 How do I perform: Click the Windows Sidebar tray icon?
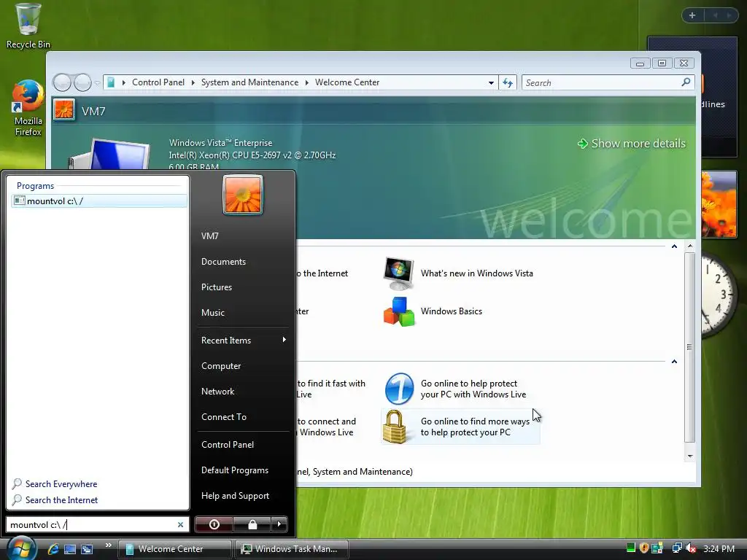click(657, 548)
